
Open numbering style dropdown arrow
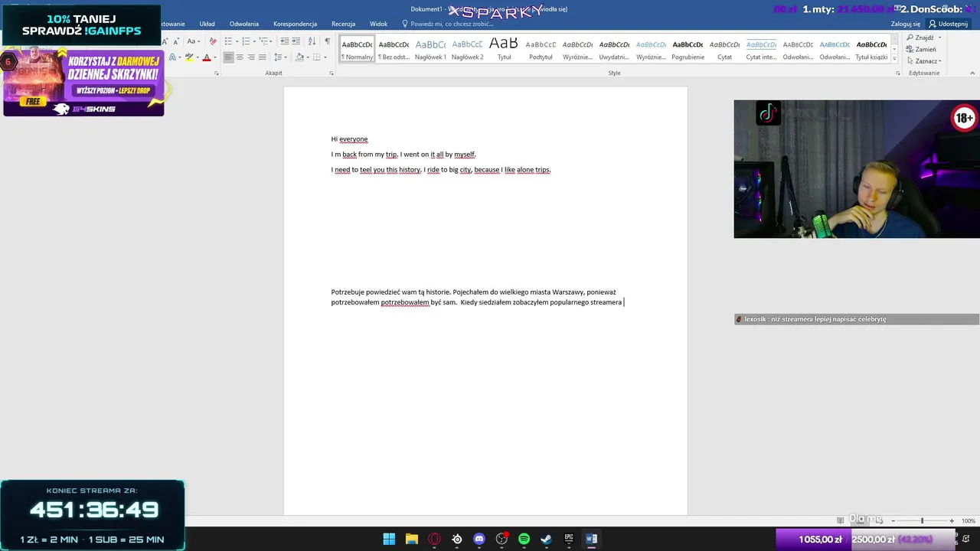click(254, 41)
